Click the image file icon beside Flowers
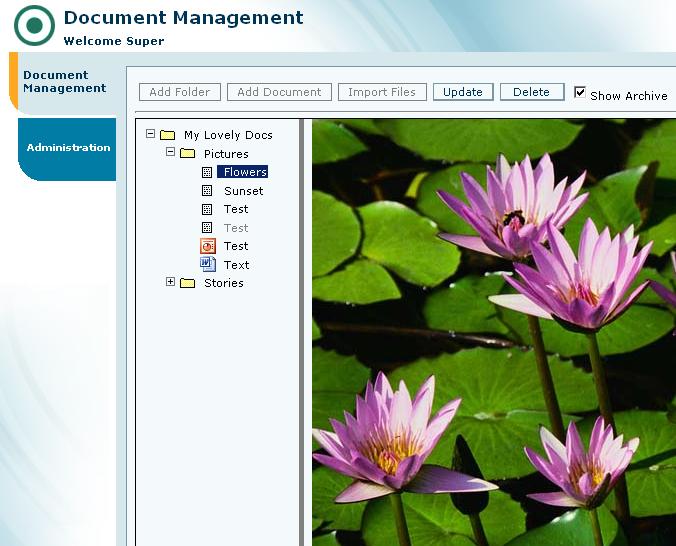Screen dimensions: 676x546 click(207, 172)
